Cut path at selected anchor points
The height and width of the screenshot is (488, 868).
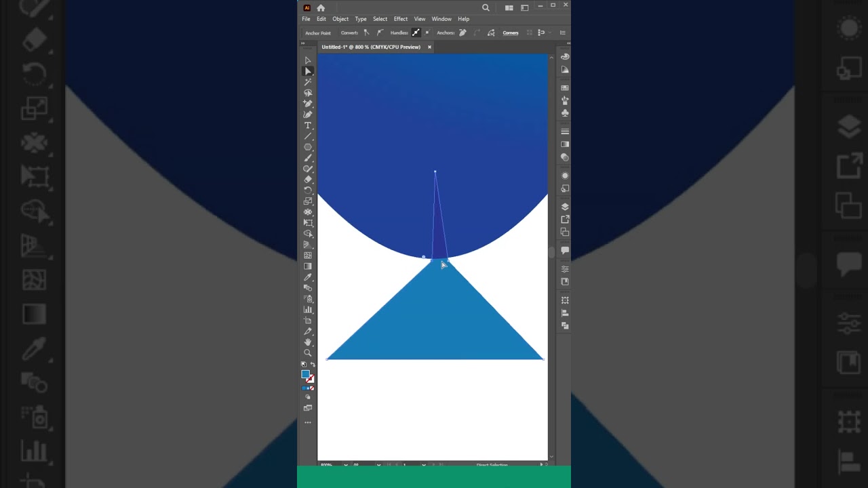coord(491,33)
